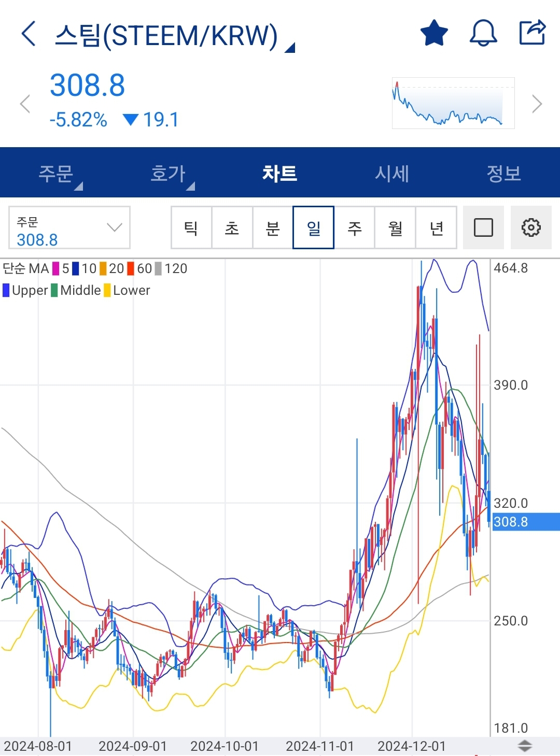The image size is (560, 756).
Task: Click the MA 20 orange swatch
Action: pyautogui.click(x=103, y=268)
